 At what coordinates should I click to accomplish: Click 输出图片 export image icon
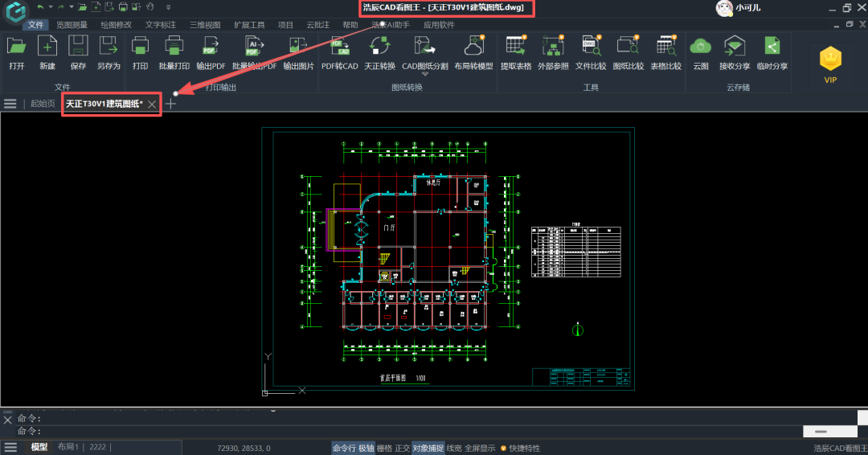coord(298,47)
